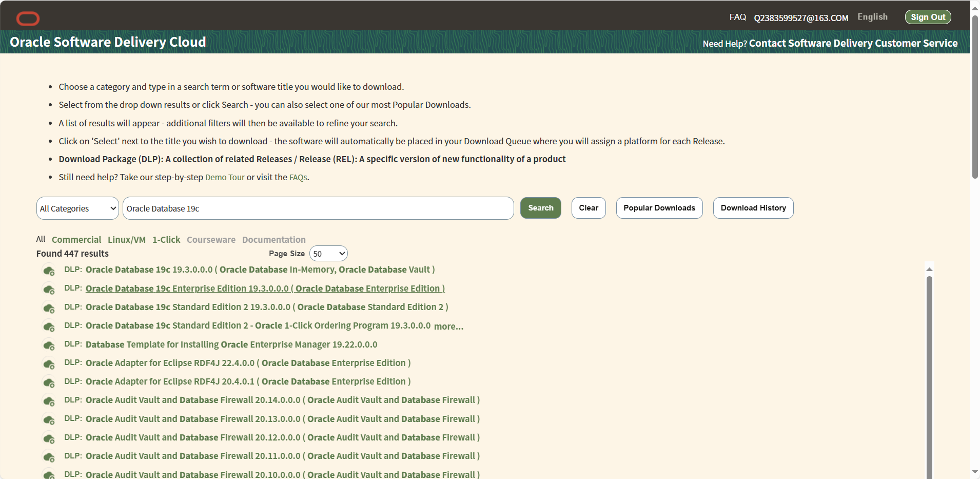The height and width of the screenshot is (479, 980).
Task: Click the Clear button
Action: point(589,208)
